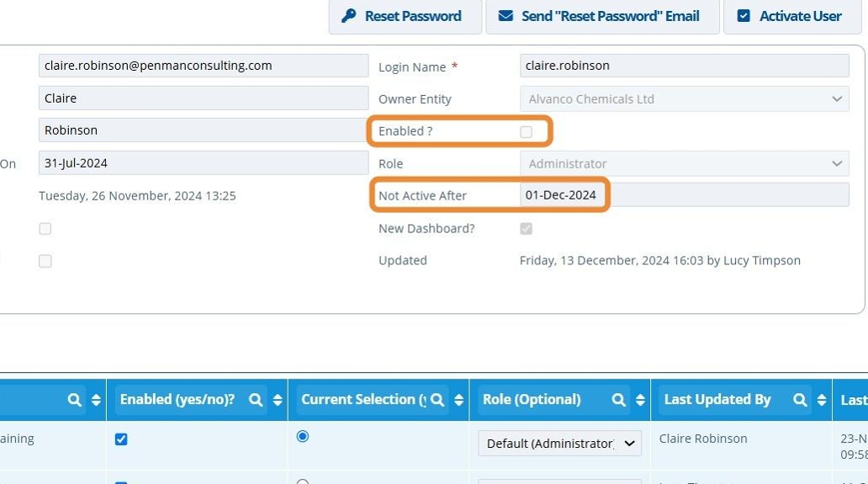Open the Default (Administrator) role dropdown
868x484 pixels.
click(559, 444)
